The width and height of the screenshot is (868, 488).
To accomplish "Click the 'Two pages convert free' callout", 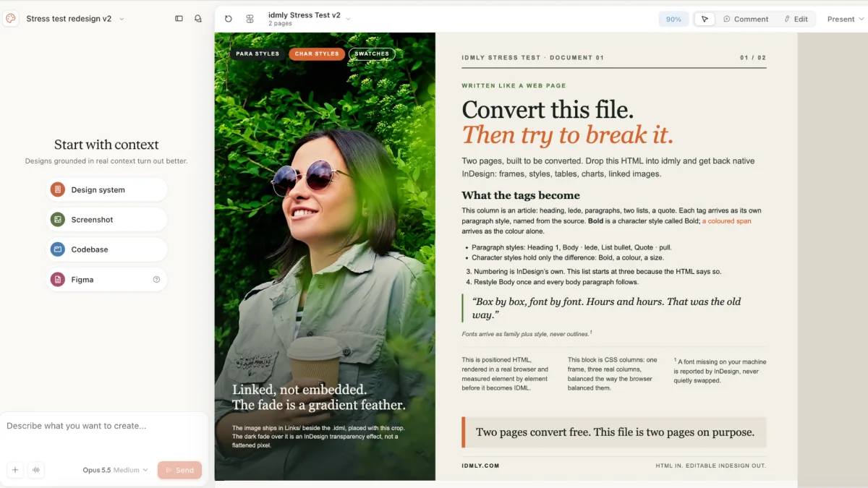I will tap(614, 432).
